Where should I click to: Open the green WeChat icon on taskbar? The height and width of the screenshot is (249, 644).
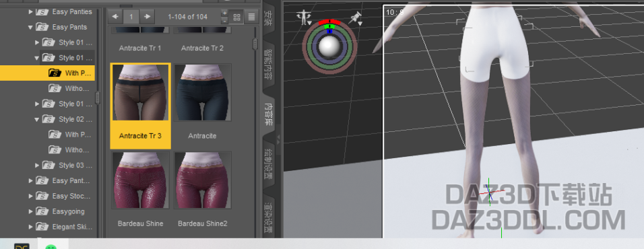click(x=51, y=246)
